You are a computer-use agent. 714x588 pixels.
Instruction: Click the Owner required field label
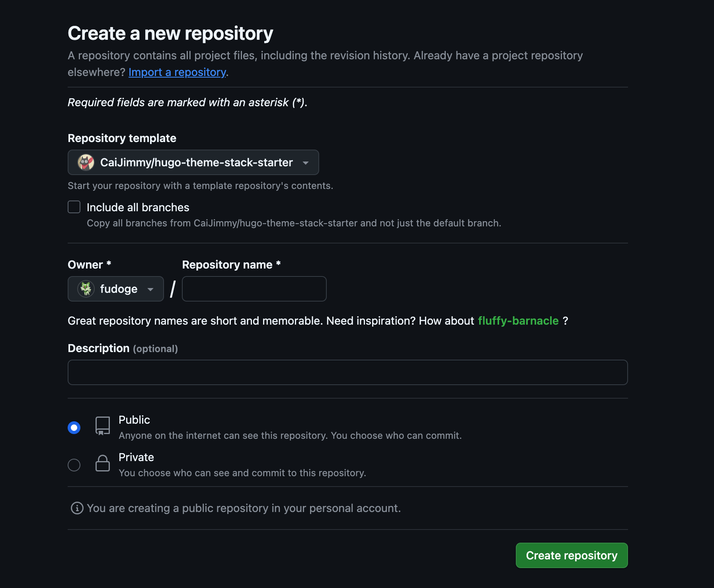pyautogui.click(x=89, y=264)
